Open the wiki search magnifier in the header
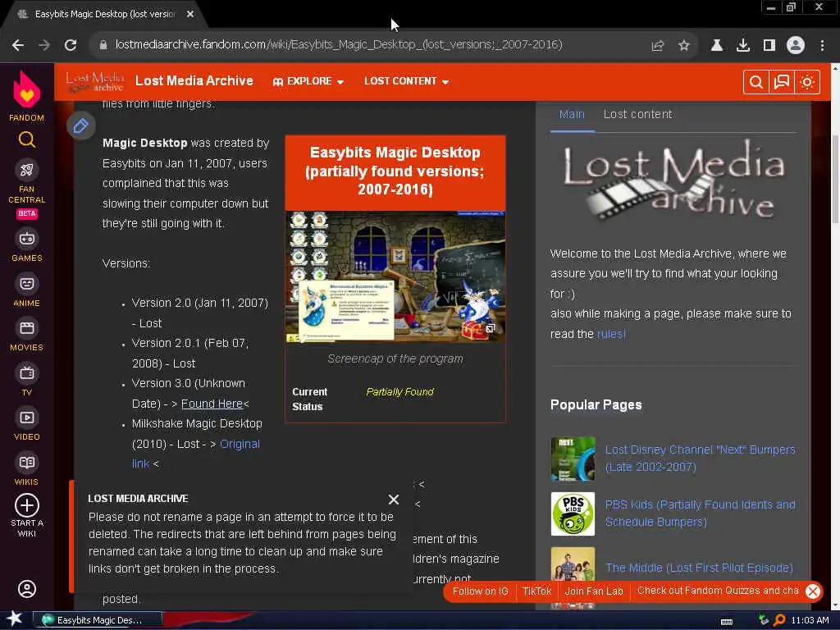This screenshot has height=630, width=840. [x=756, y=82]
